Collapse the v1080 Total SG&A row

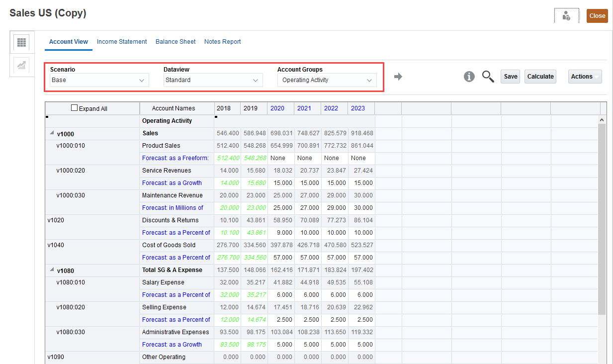52,271
